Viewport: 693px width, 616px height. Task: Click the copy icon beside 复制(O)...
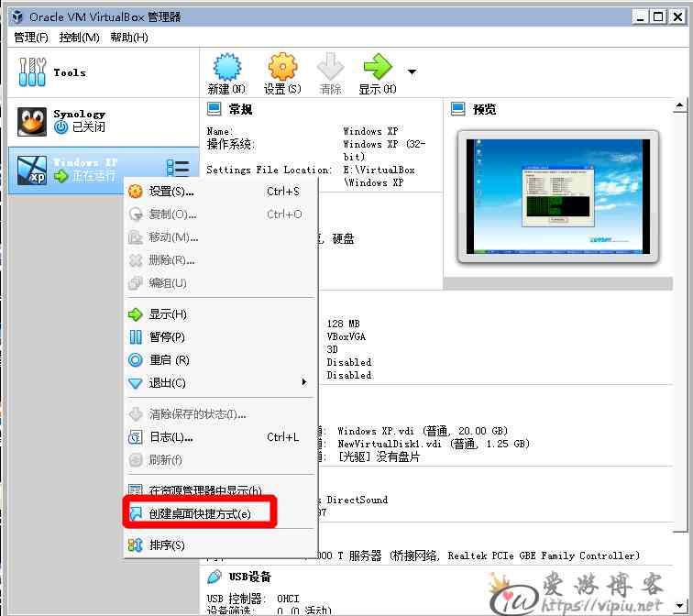pos(136,214)
